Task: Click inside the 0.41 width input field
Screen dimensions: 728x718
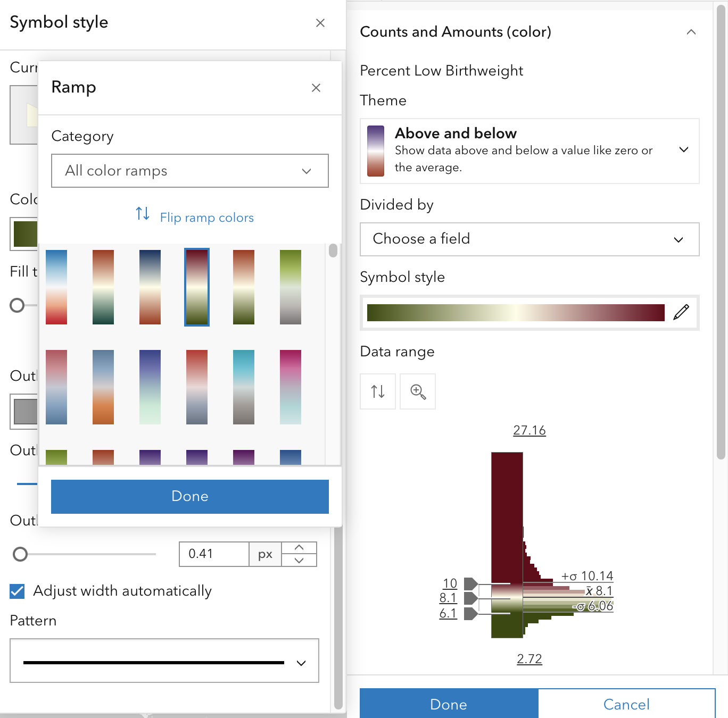Action: (213, 554)
